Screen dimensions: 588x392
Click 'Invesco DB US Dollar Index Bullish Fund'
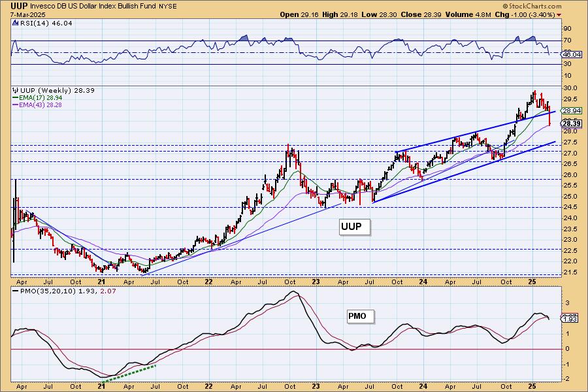click(x=93, y=7)
